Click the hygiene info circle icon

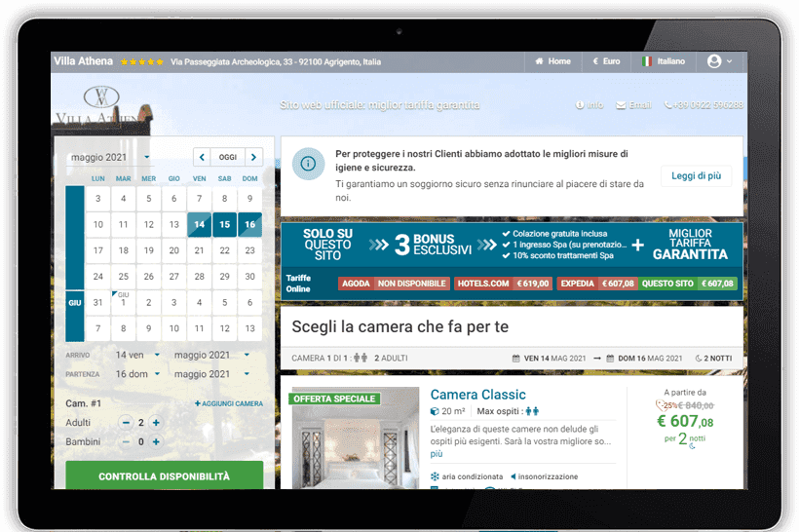pos(308,164)
